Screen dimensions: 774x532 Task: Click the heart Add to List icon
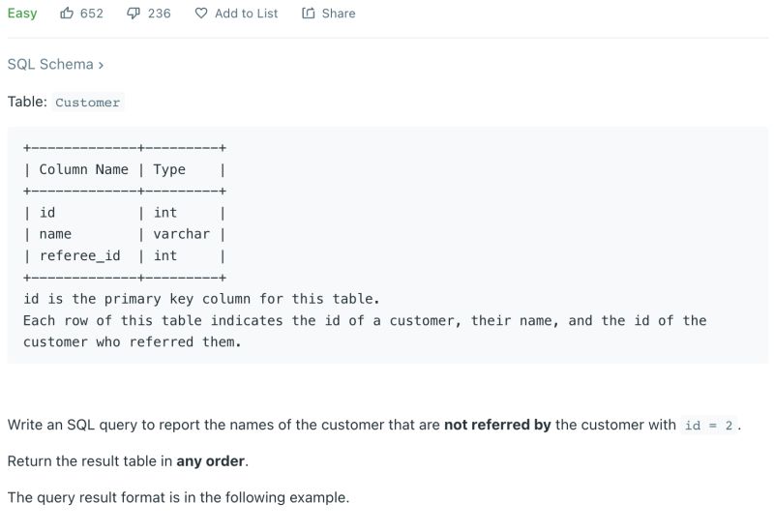coord(201,14)
